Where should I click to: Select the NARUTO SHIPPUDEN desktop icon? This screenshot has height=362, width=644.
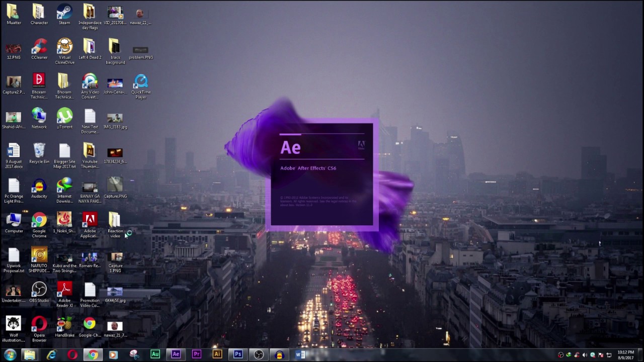(x=39, y=259)
